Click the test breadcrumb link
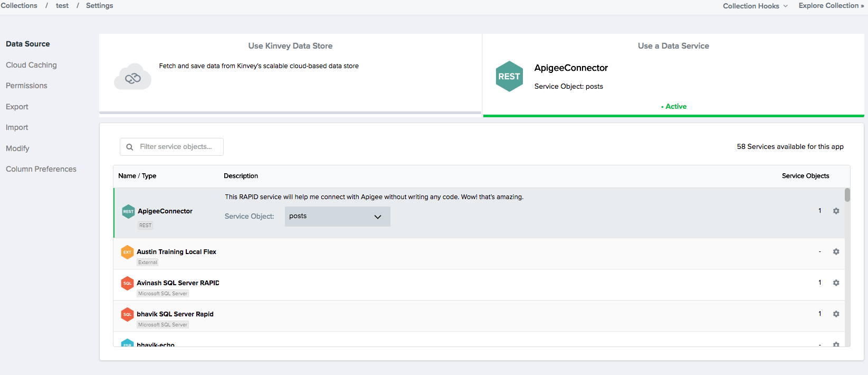Image resolution: width=868 pixels, height=375 pixels. click(62, 6)
